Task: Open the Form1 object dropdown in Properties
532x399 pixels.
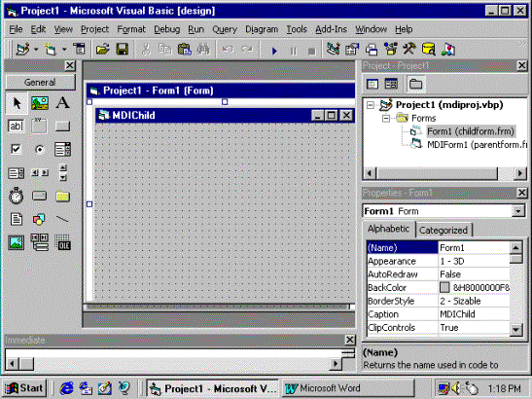Action: [x=518, y=211]
